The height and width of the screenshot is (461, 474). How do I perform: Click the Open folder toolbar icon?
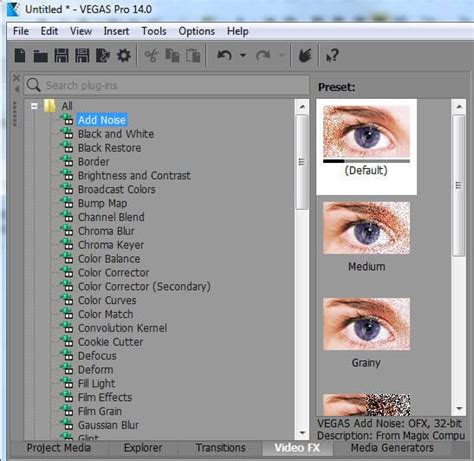(41, 56)
